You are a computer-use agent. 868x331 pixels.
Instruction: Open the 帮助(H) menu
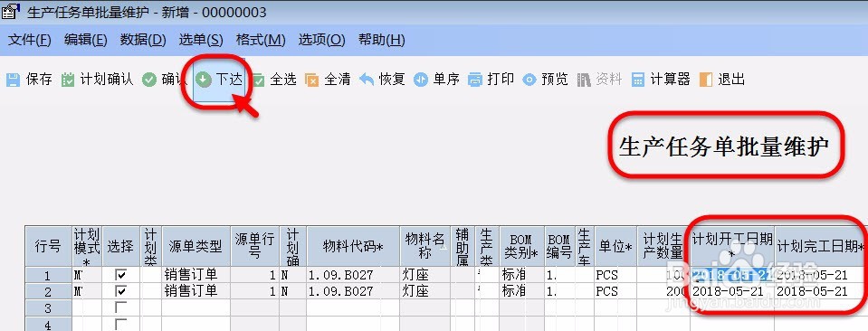[382, 40]
